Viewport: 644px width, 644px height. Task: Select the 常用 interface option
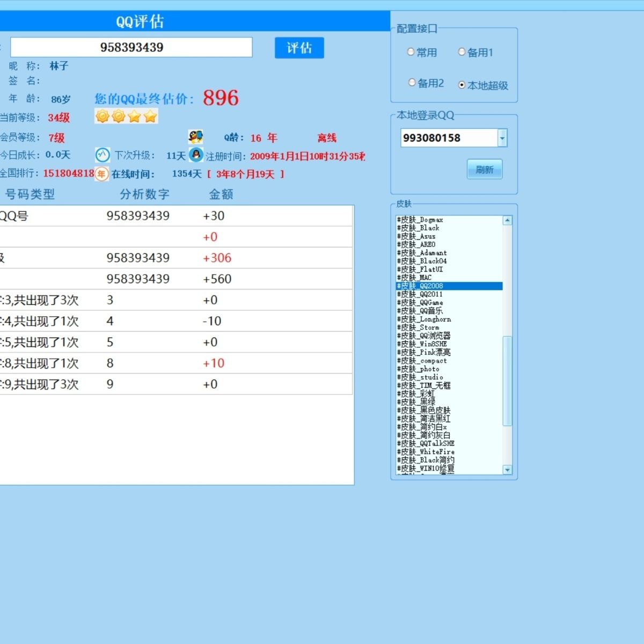click(x=422, y=52)
